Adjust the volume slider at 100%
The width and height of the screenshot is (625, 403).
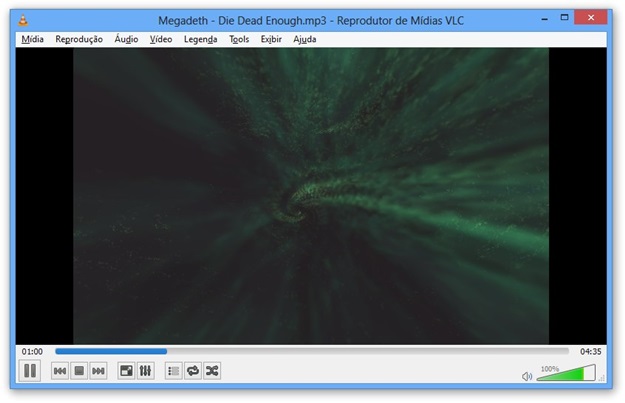click(566, 373)
